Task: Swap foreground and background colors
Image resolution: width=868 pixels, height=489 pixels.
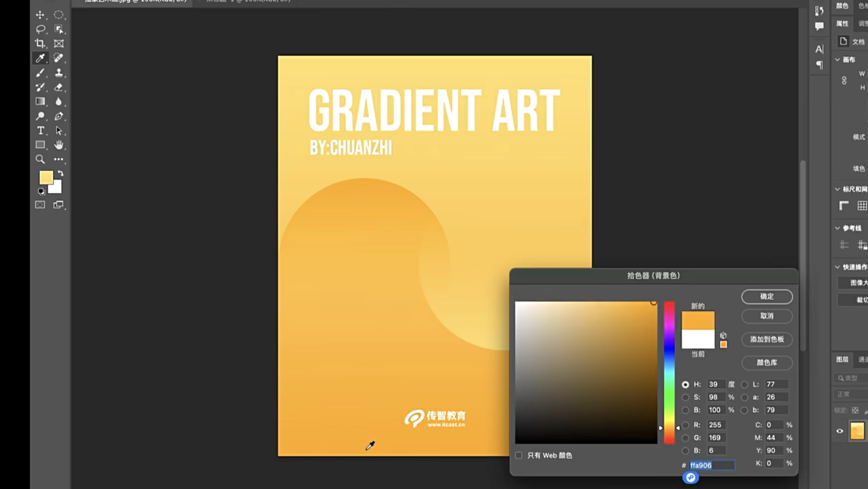Action: pyautogui.click(x=60, y=174)
